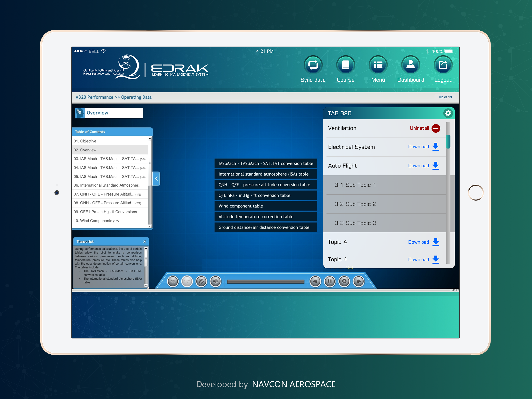Click the Logout icon
532x399 pixels.
[x=443, y=65]
